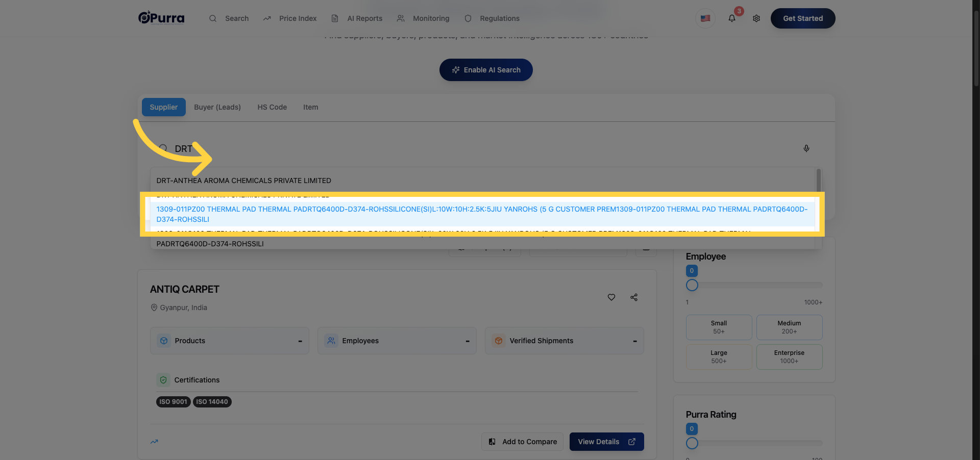
Task: Click the Search magnifier icon in navbar
Action: [213, 18]
